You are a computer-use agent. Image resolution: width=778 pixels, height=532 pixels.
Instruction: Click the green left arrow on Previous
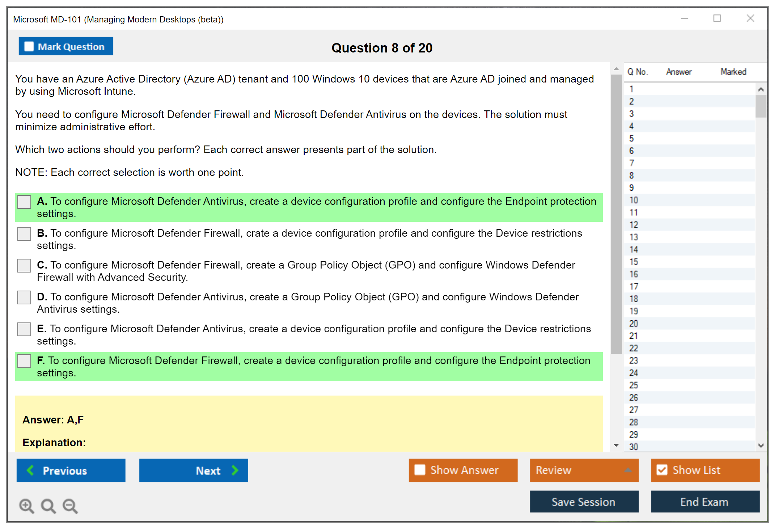(x=30, y=470)
